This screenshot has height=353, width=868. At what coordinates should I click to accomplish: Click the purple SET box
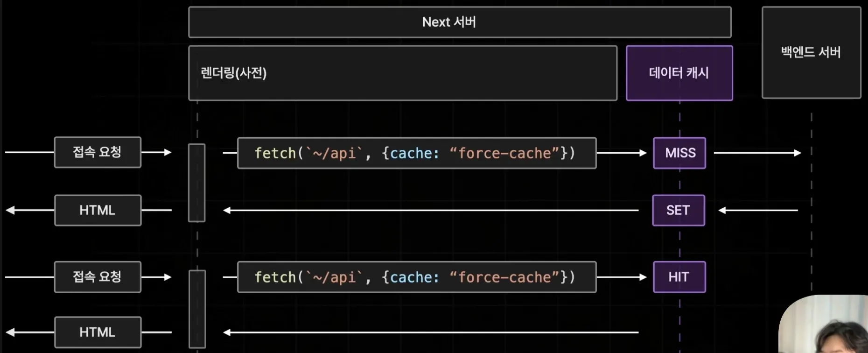coord(678,210)
